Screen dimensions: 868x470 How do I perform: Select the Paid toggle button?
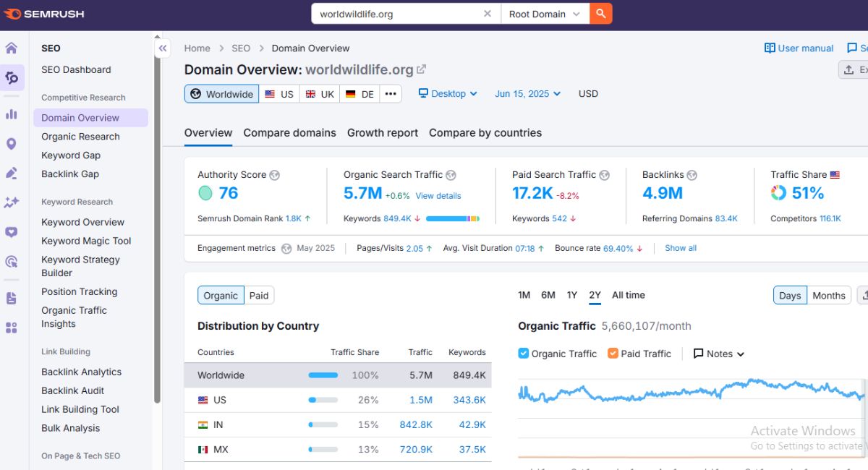(259, 296)
